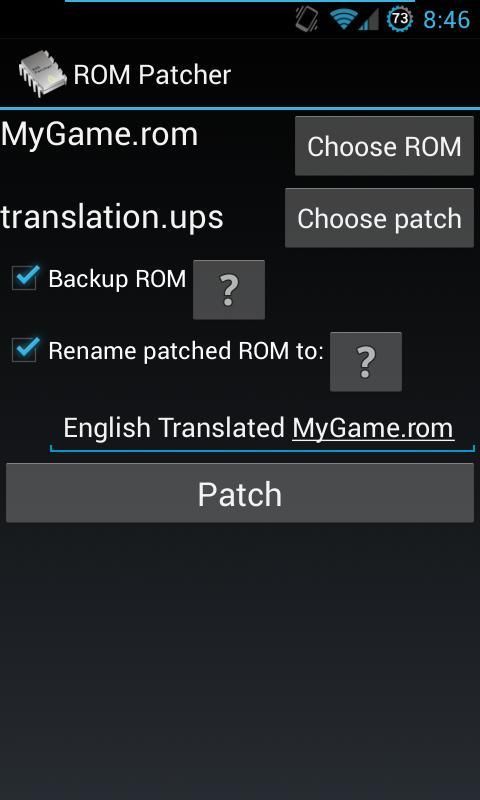Tap the 8:46 clock in status bar
This screenshot has width=480, height=800.
(x=446, y=20)
